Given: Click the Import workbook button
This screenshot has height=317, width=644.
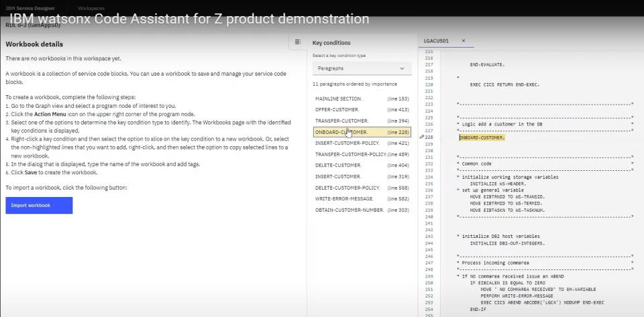Looking at the screenshot, I should [x=39, y=206].
